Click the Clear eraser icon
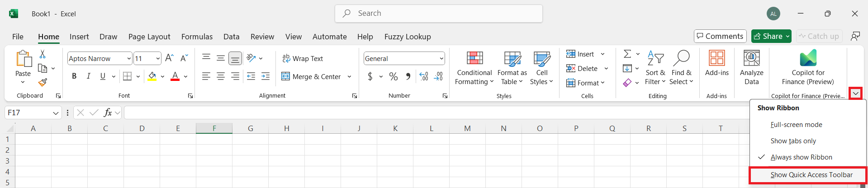Screen dimensions: 868x188 point(627,83)
